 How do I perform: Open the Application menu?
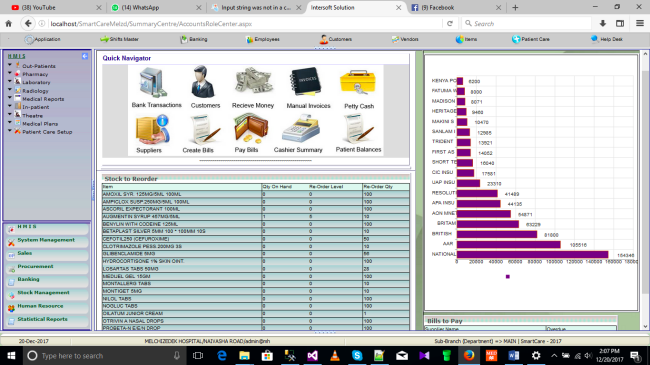(x=43, y=39)
